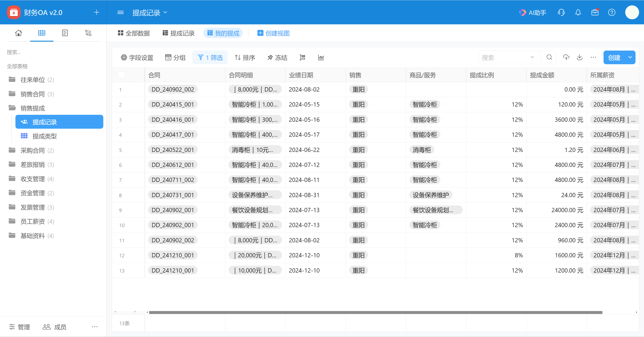
Task: Open the inbox briefcase icon with red dot
Action: point(595,12)
